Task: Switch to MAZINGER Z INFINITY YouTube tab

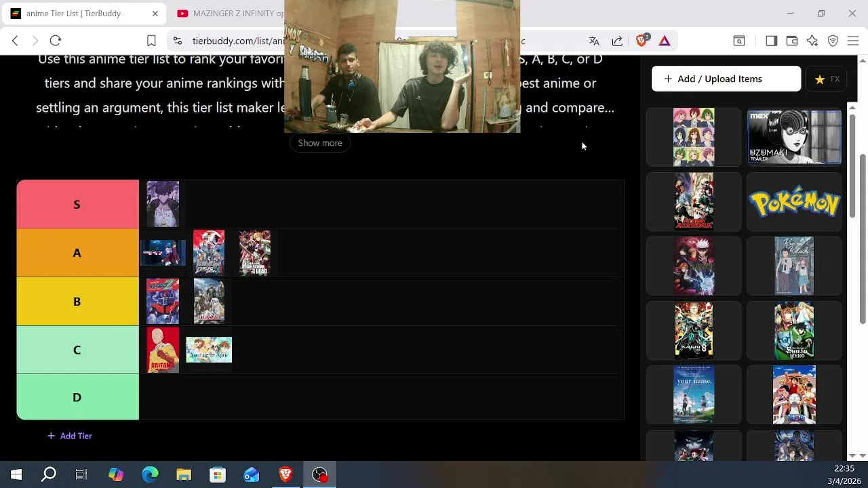Action: coord(231,14)
